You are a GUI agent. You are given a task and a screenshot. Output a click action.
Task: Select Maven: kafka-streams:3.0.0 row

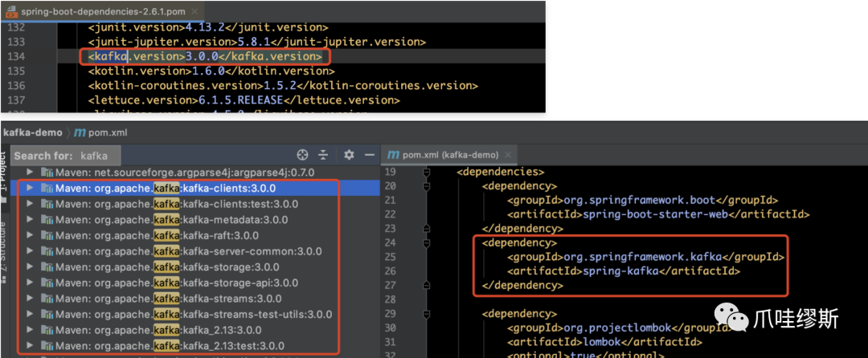coord(194,299)
